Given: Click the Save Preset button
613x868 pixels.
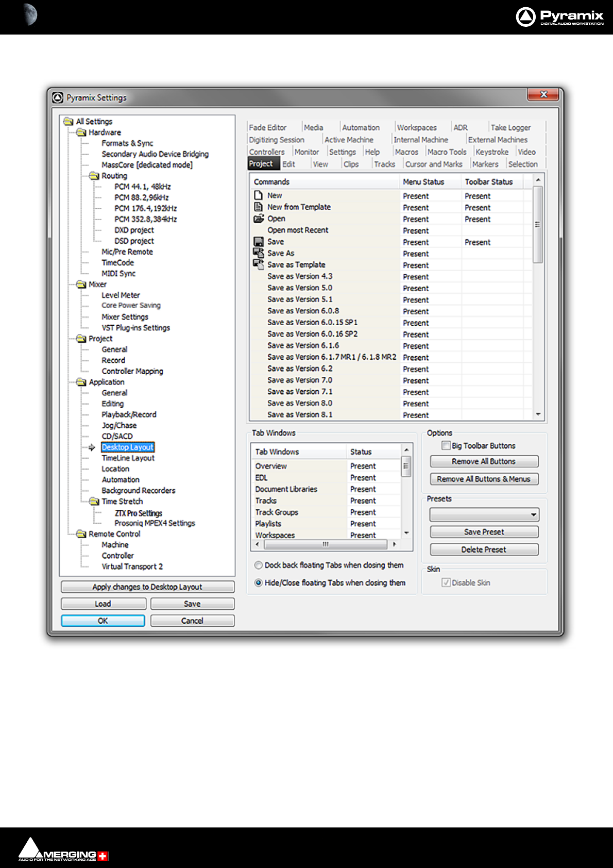Looking at the screenshot, I should 484,532.
